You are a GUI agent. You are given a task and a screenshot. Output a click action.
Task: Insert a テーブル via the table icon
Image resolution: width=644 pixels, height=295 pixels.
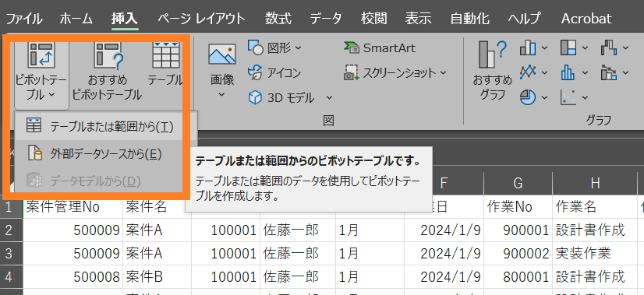(x=166, y=55)
